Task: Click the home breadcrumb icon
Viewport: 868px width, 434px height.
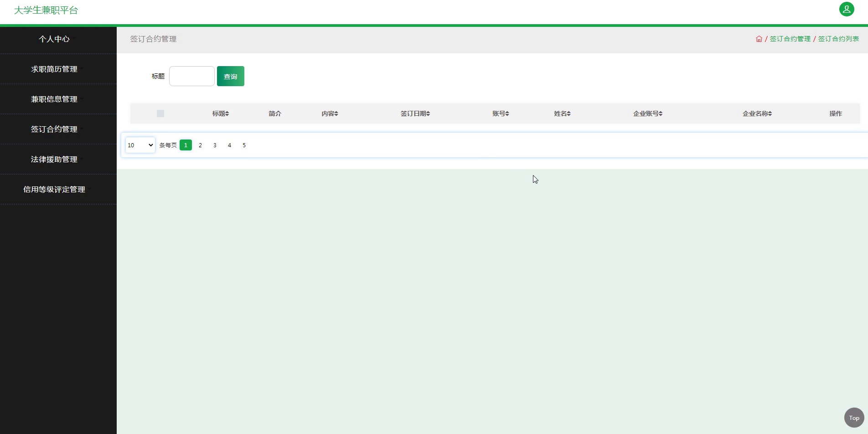Action: point(759,39)
